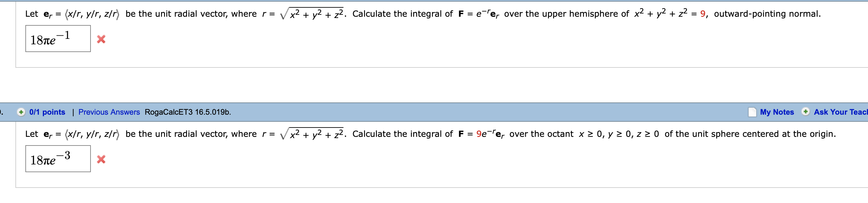Click the red X beside the 18πe⁻¹ answer

pyautogui.click(x=101, y=39)
